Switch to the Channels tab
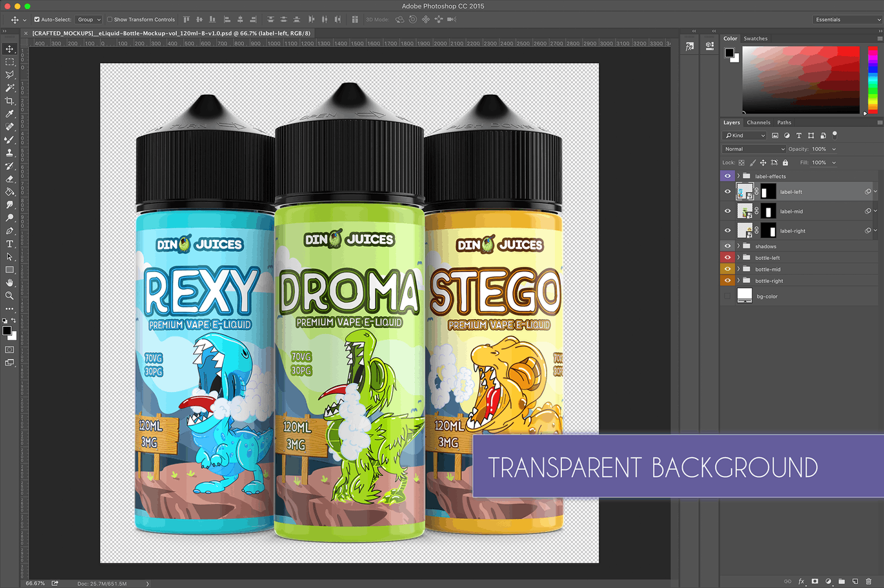The image size is (884, 588). [x=758, y=122]
